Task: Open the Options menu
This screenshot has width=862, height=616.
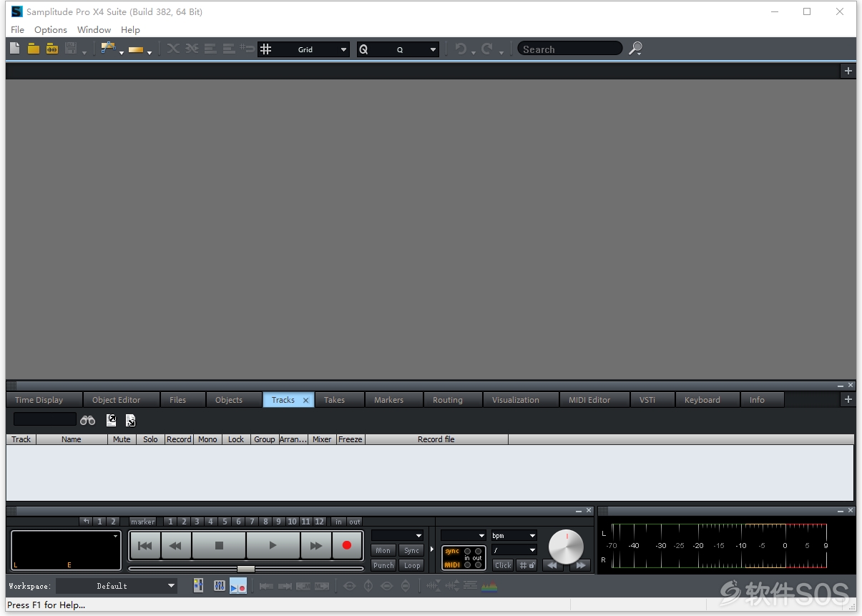Action: 51,29
